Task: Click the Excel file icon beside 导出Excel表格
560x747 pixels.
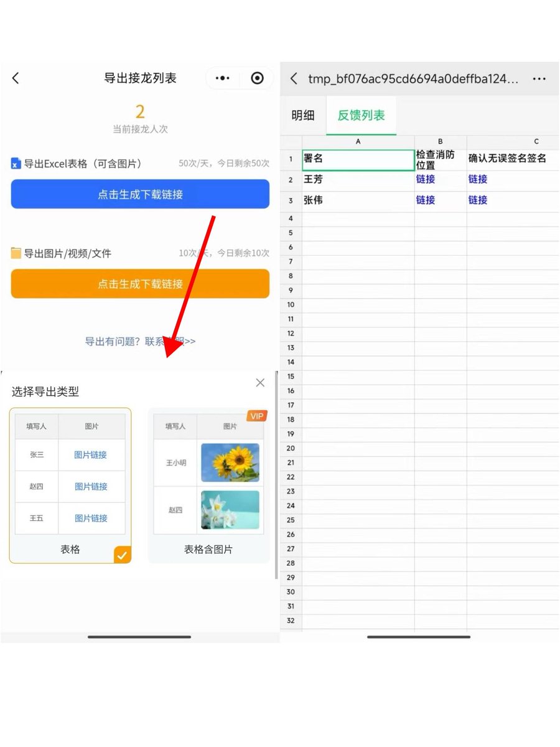Action: tap(16, 164)
